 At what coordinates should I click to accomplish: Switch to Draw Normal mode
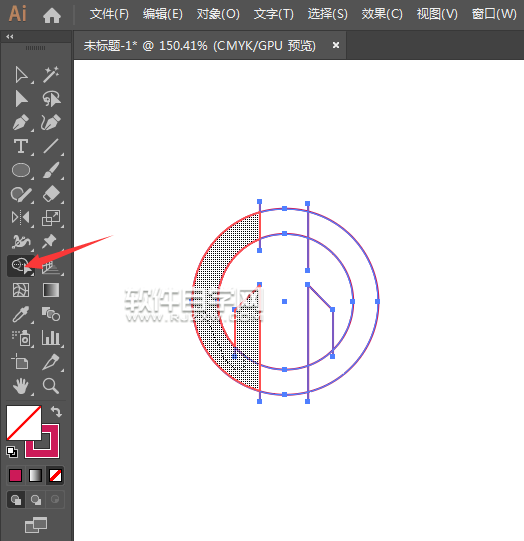click(x=16, y=499)
